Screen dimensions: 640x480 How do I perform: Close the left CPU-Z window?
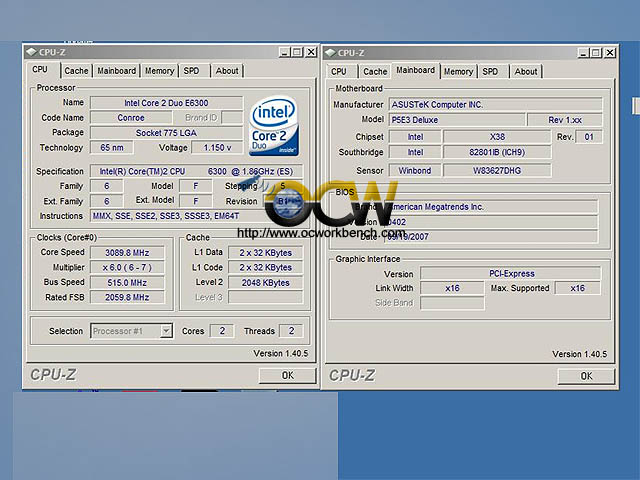tap(311, 52)
